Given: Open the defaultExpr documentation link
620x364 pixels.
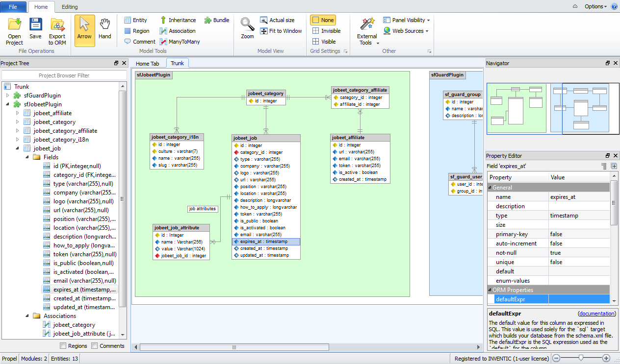Looking at the screenshot, I should [x=597, y=314].
